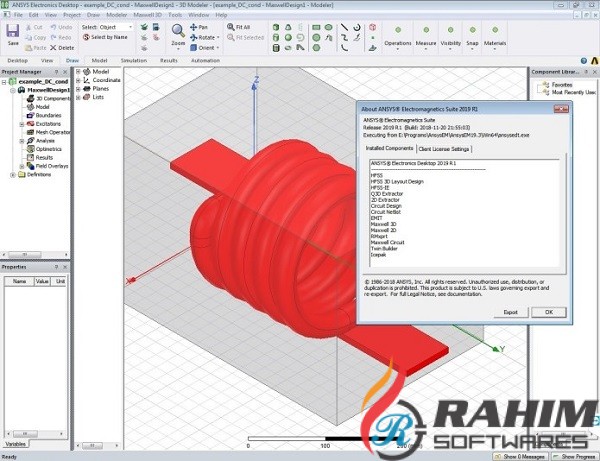Select Favorites in Component Libraries panel
This screenshot has height=461, width=600.
[561, 85]
